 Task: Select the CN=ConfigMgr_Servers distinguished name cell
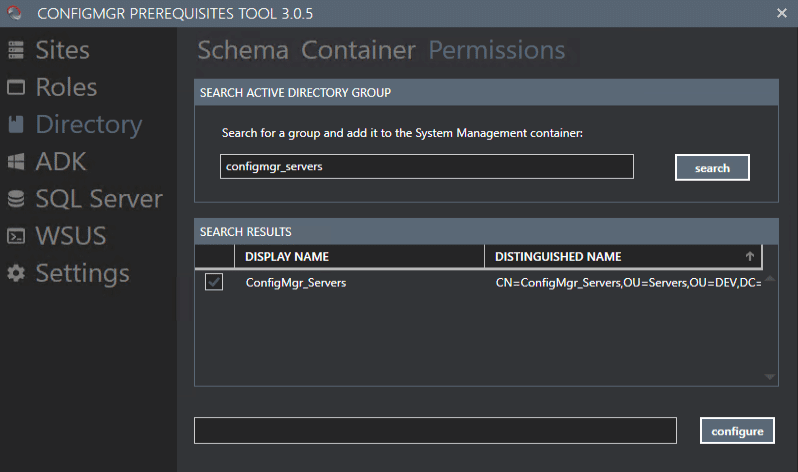(x=629, y=283)
